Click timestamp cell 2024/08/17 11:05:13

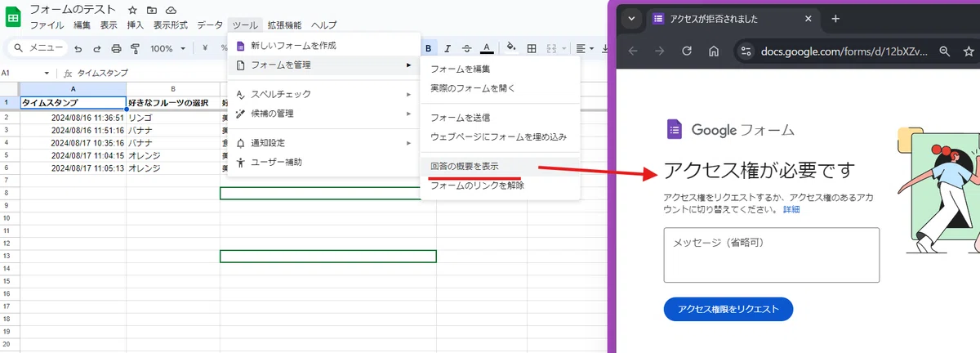click(x=73, y=168)
